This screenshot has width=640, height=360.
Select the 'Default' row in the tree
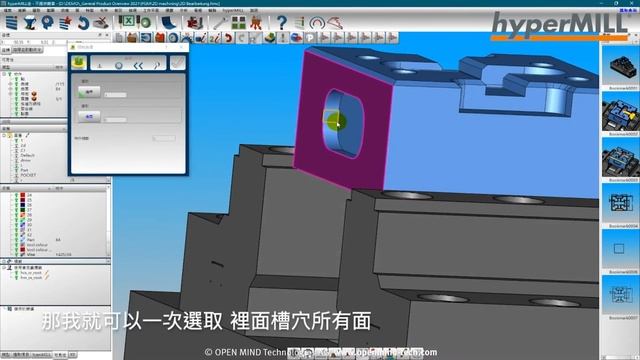27,156
